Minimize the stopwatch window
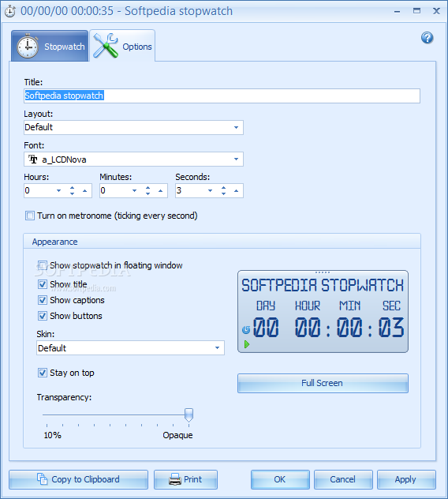The image size is (448, 499). click(x=398, y=12)
